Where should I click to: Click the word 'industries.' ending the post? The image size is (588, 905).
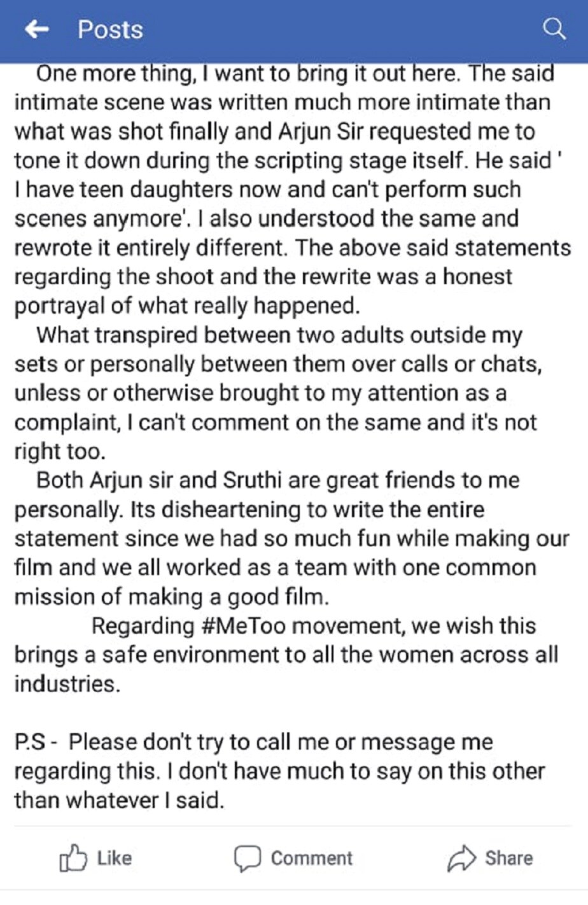tap(67, 684)
